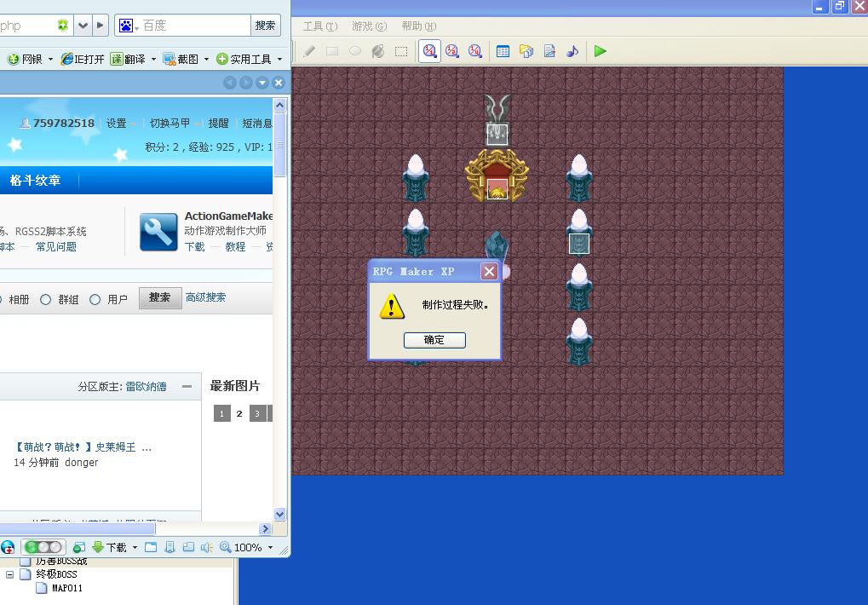Close the RPG Maker XP error dialog
This screenshot has width=868, height=605.
tap(489, 271)
